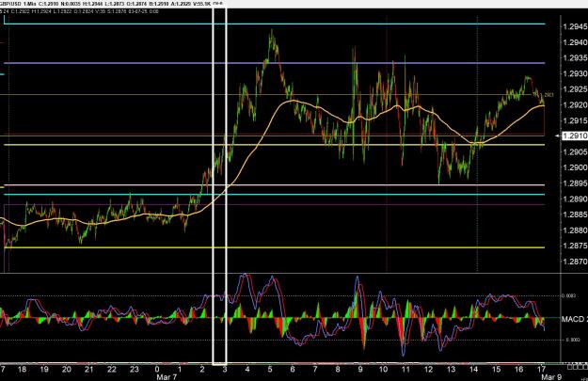Click hour 17 before Mar 9
Image resolution: width=588 pixels, height=381 pixels.
(541, 369)
